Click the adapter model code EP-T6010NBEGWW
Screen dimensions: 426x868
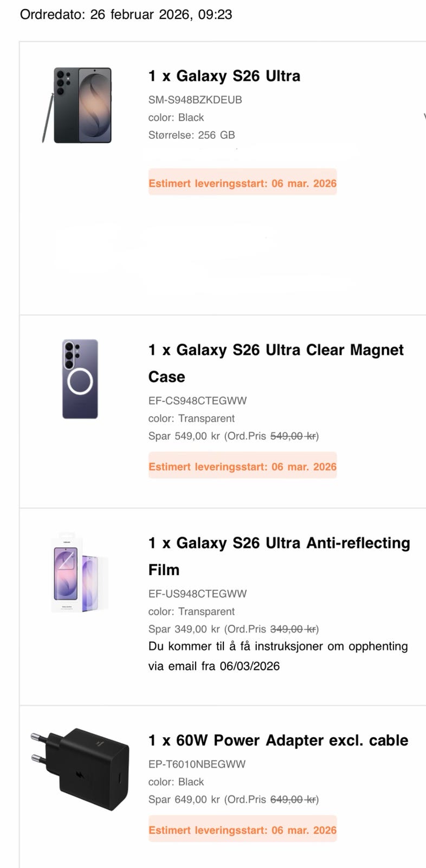[x=197, y=764]
